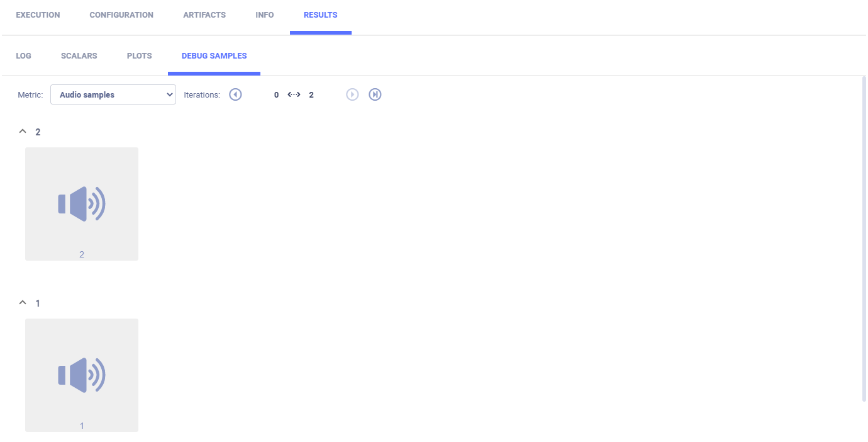Collapse the iteration 2 section
868x442 pixels.
[x=23, y=132]
